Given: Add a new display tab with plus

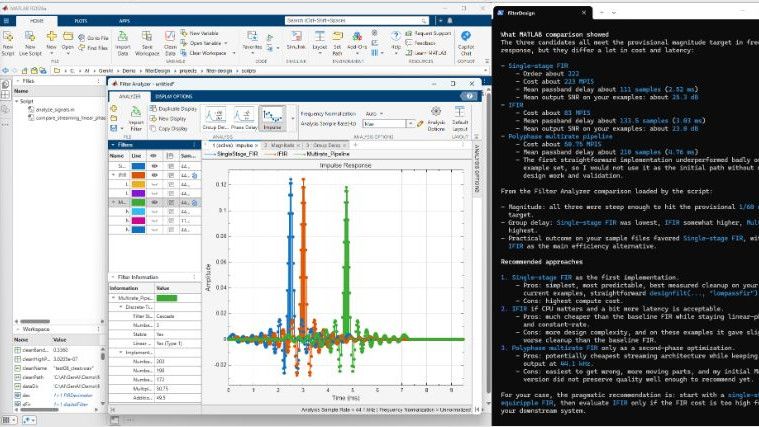Looking at the screenshot, I should click(x=355, y=145).
